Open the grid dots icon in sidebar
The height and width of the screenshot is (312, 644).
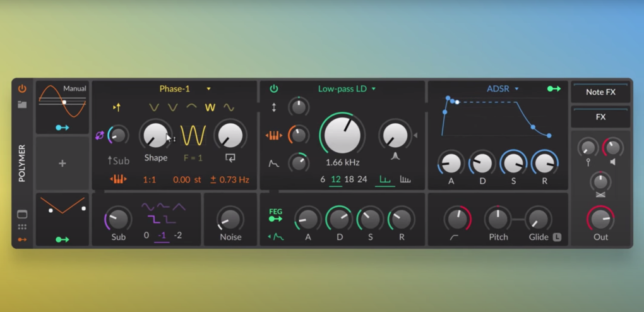point(22,227)
